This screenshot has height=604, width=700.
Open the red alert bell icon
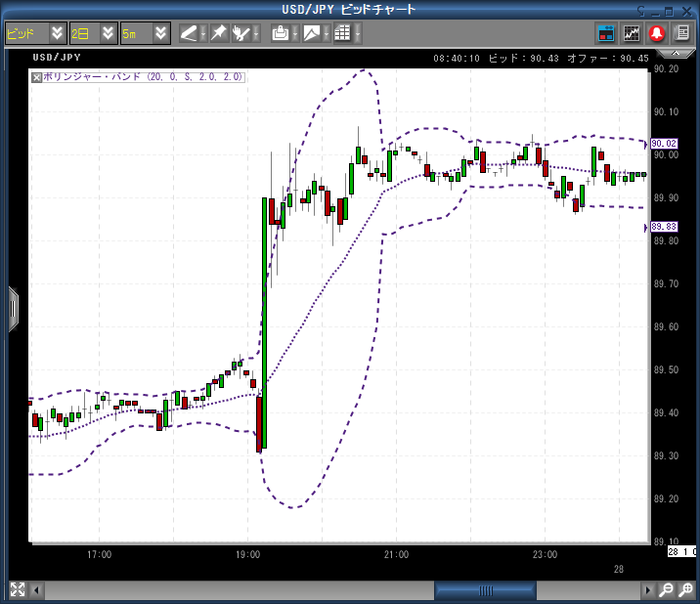coord(657,32)
